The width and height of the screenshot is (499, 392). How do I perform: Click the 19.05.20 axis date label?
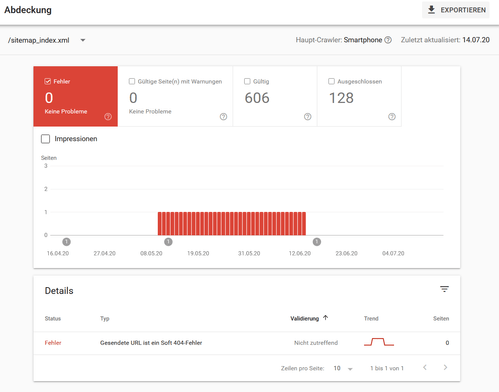coord(198,253)
